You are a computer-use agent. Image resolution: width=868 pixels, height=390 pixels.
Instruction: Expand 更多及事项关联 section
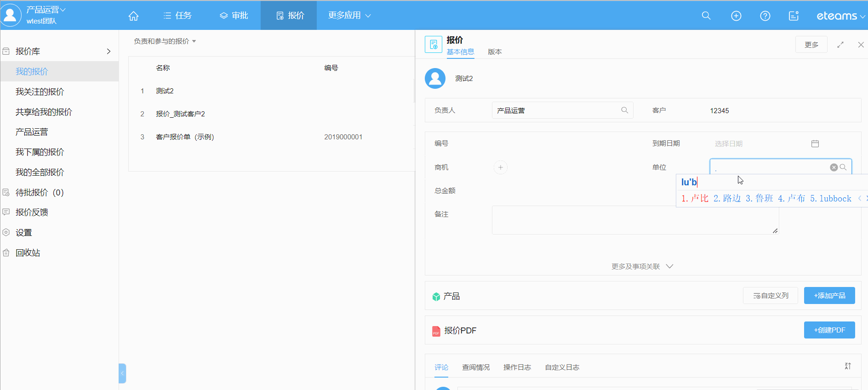tap(642, 267)
